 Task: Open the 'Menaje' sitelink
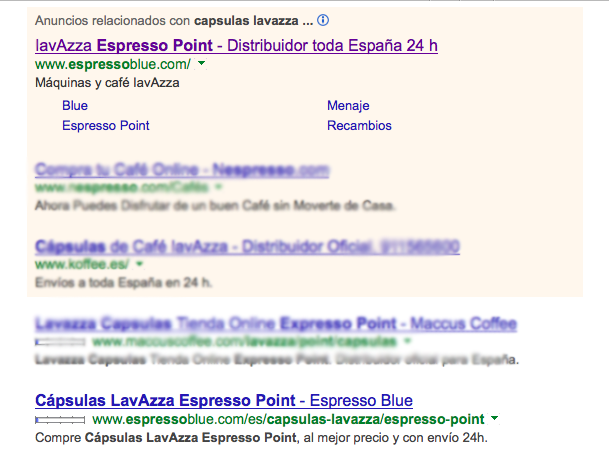coord(348,105)
